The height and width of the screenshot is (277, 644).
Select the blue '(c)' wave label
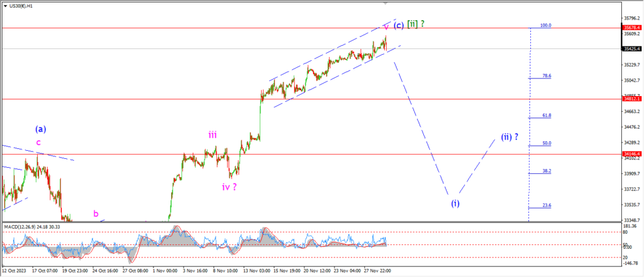(398, 26)
